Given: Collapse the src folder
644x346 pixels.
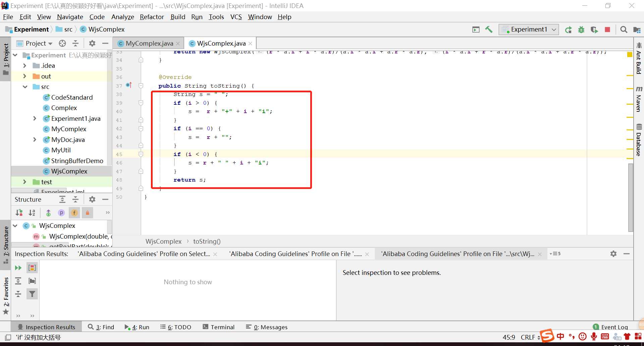Looking at the screenshot, I should (x=25, y=87).
